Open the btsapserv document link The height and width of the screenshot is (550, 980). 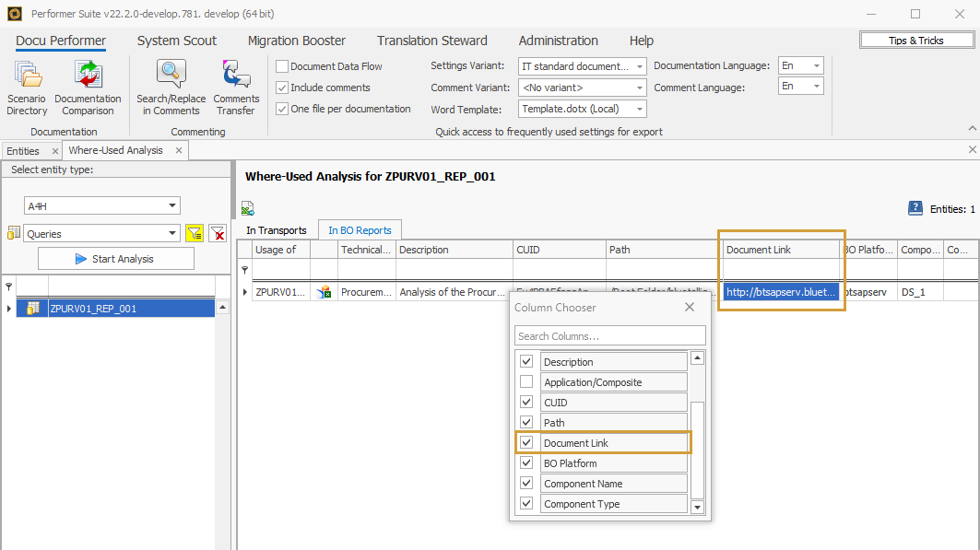[779, 291]
